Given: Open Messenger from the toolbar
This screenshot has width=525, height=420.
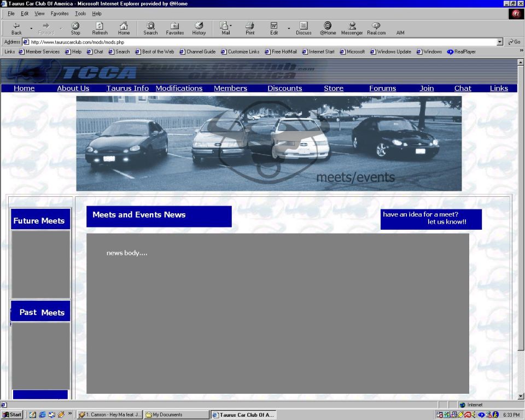Looking at the screenshot, I should click(352, 28).
